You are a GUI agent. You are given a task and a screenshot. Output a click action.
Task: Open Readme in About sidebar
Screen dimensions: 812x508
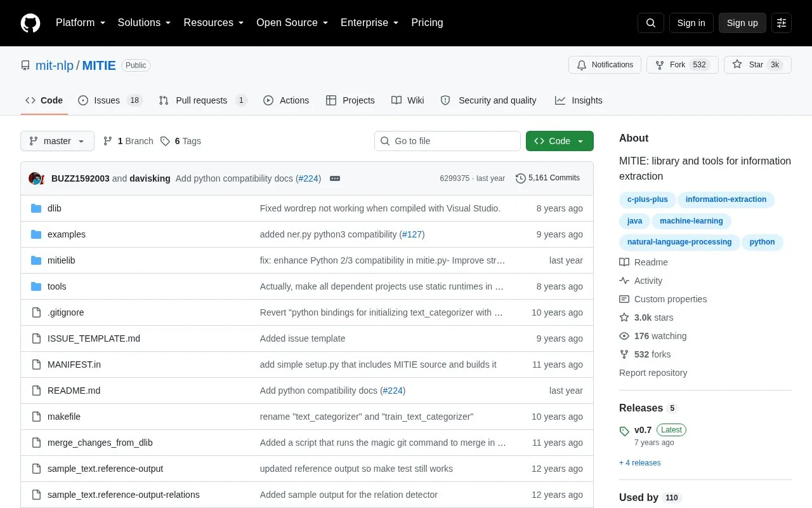[x=644, y=262]
